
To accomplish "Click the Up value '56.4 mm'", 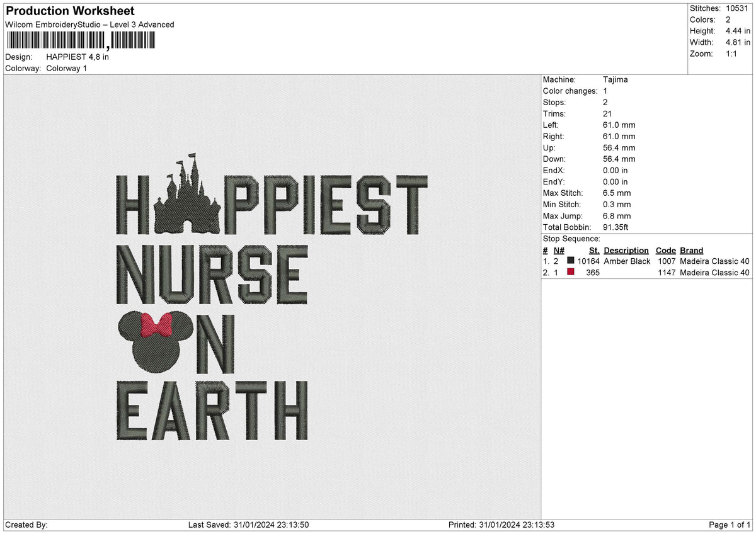I will [619, 147].
